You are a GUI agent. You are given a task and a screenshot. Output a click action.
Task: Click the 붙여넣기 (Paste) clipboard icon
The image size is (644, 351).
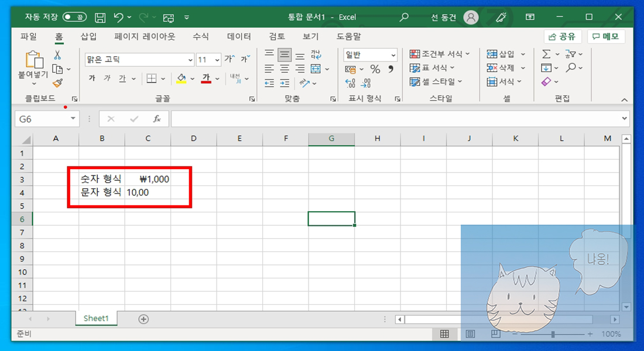pos(34,60)
